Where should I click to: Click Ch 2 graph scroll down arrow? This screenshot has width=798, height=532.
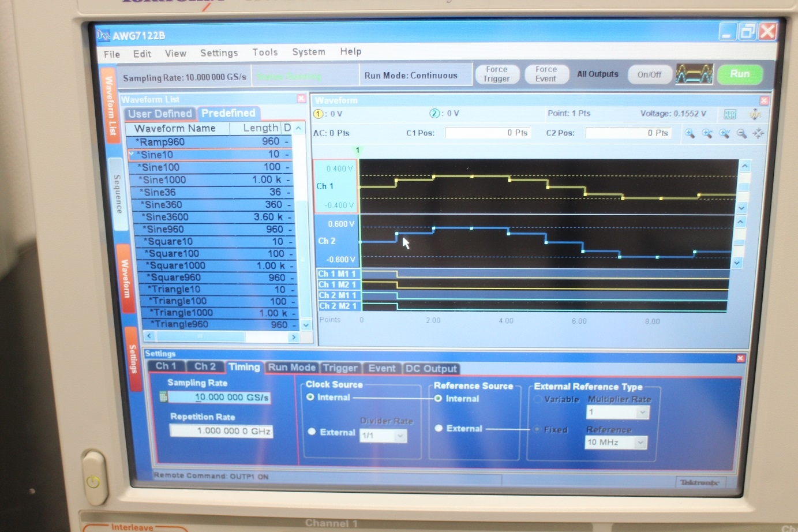pyautogui.click(x=737, y=263)
